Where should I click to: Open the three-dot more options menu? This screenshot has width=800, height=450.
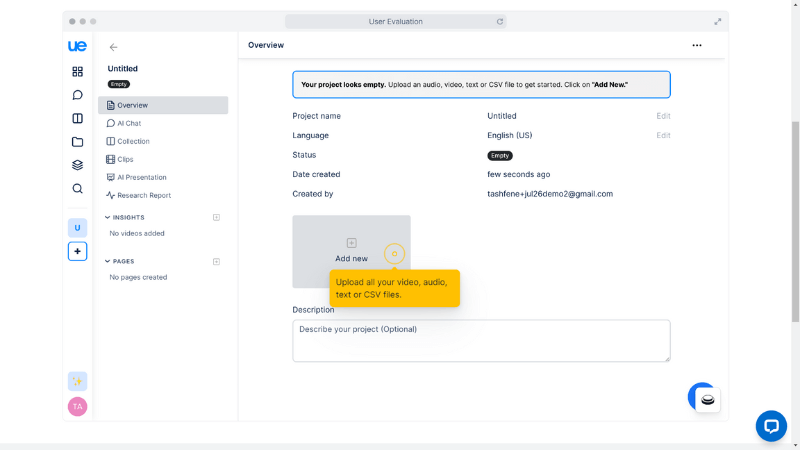[x=697, y=45]
